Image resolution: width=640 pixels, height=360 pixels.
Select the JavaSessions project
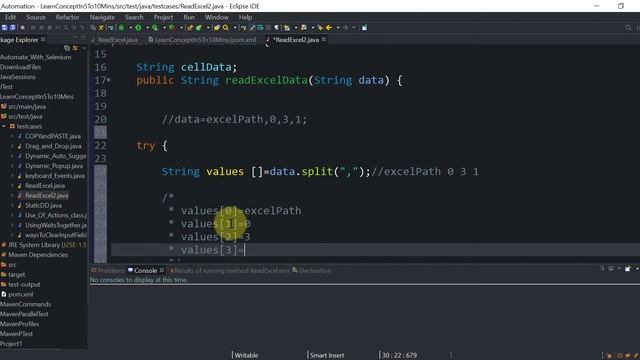pyautogui.click(x=18, y=77)
